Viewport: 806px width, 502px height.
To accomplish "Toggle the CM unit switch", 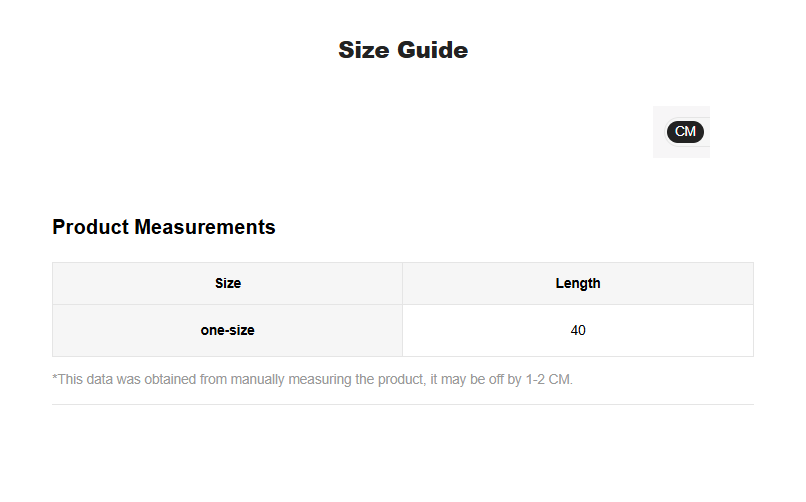I will (x=685, y=132).
